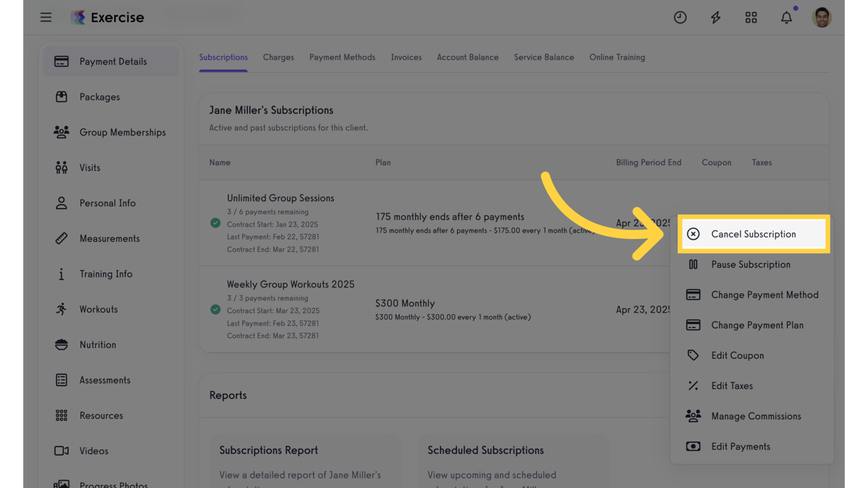Switch to the Invoices tab
This screenshot has width=868, height=488.
tap(406, 57)
